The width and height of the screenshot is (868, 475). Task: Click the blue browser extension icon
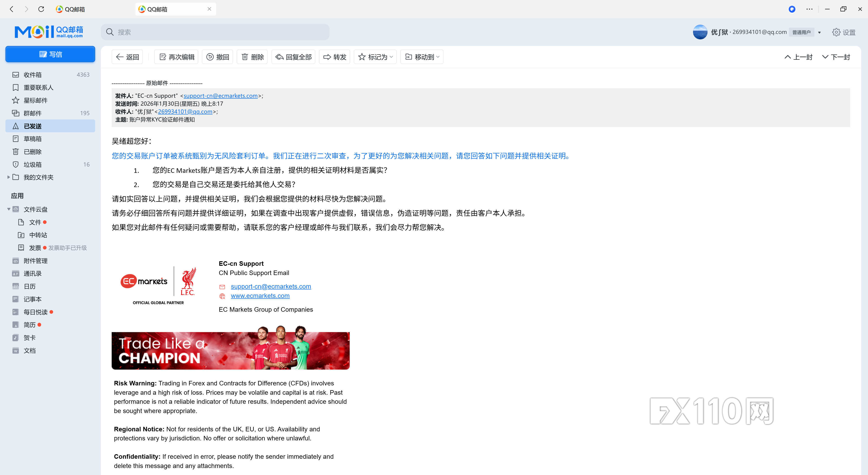pos(792,9)
